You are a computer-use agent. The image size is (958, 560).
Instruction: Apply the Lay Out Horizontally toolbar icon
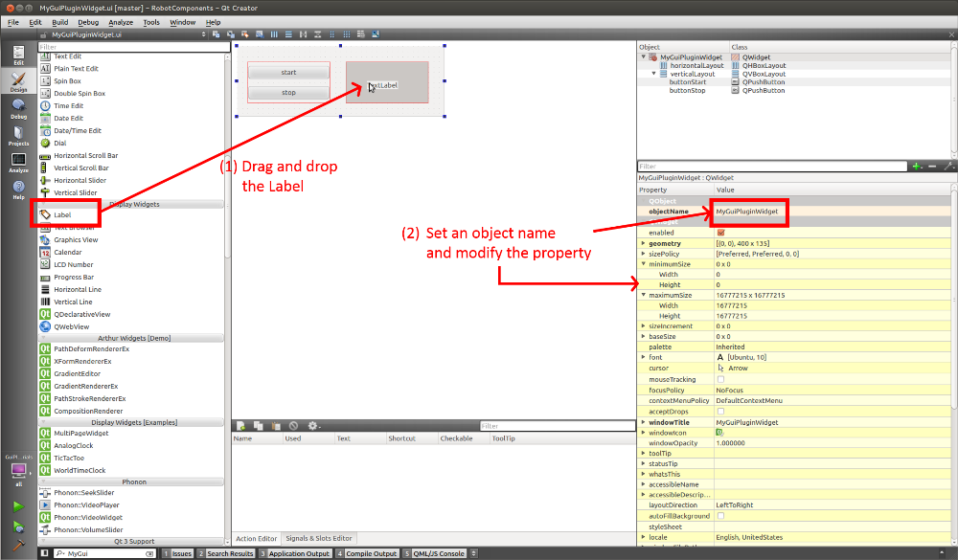[274, 34]
